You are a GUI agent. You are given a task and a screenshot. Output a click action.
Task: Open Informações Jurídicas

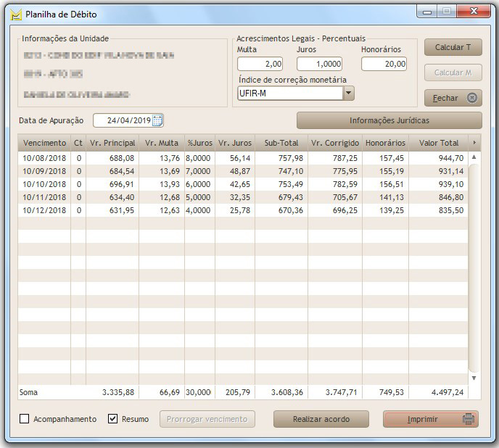[x=389, y=120]
